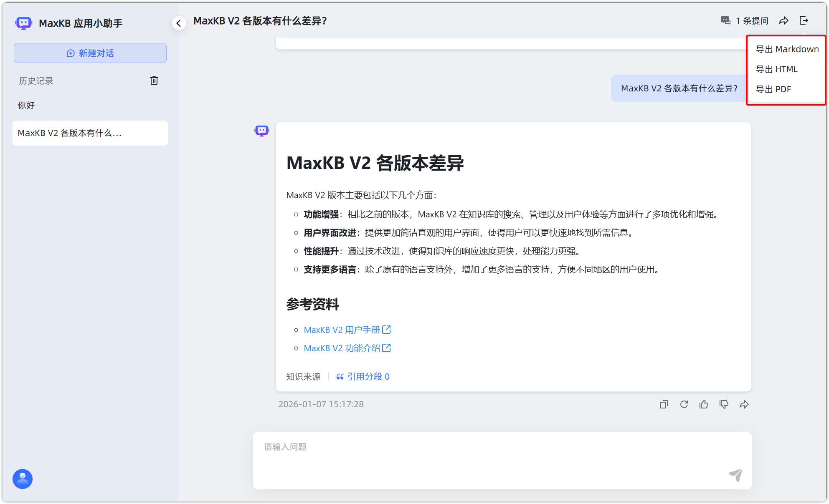
Task: Click the 新建对话 button
Action: click(x=90, y=53)
